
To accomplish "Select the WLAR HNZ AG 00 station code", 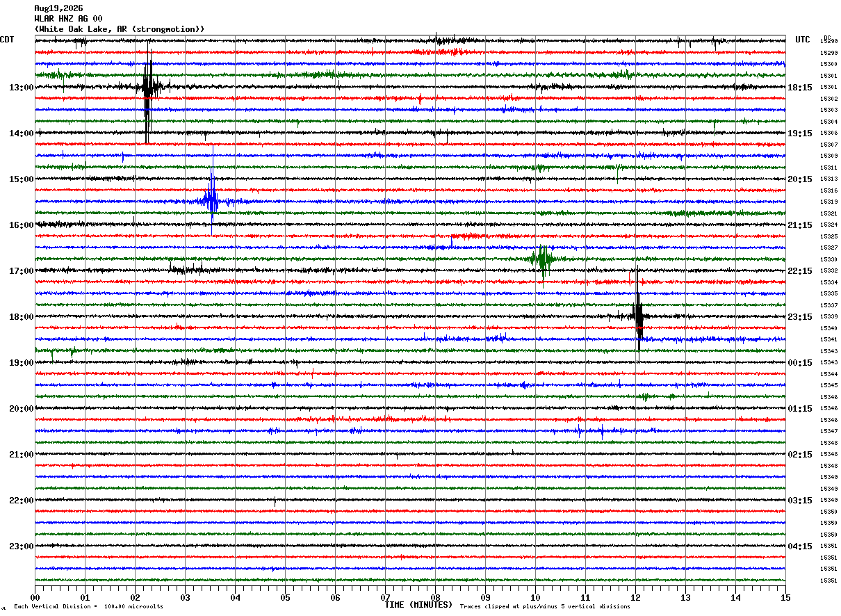I will (68, 19).
